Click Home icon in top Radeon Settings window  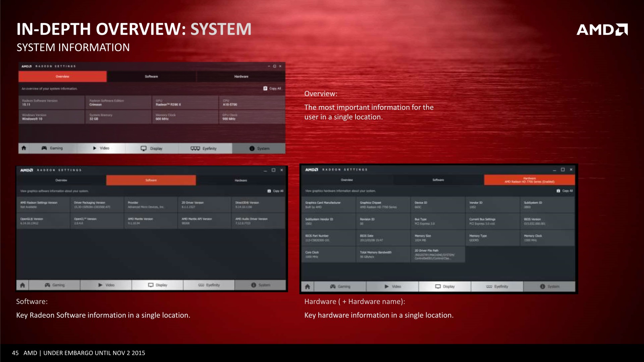(x=24, y=148)
